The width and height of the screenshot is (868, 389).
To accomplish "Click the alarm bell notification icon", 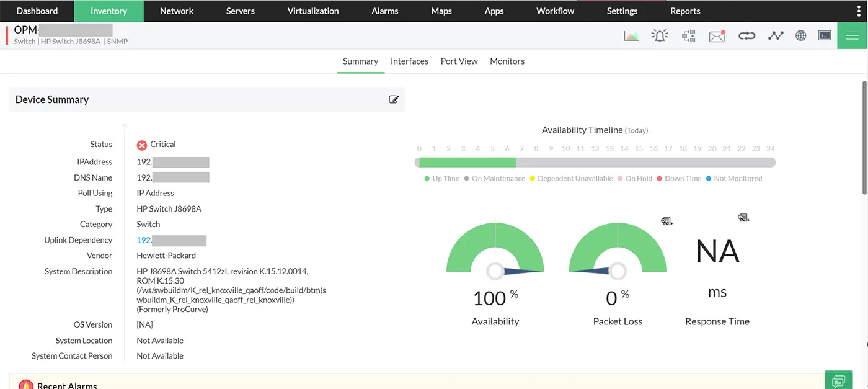I will (x=659, y=35).
